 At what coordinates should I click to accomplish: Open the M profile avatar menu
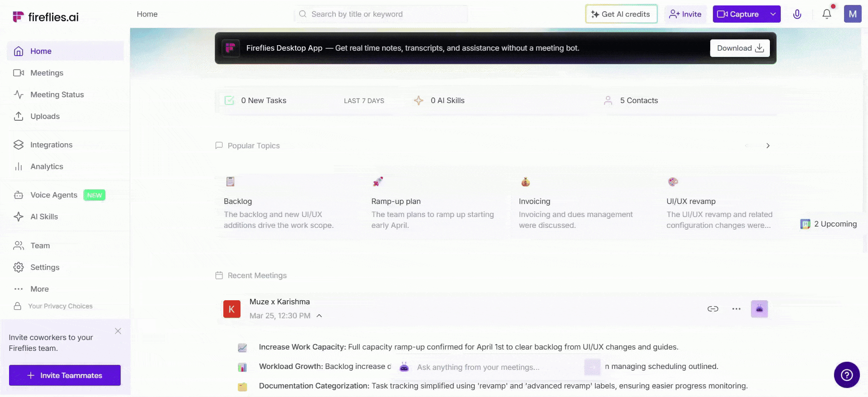[853, 14]
